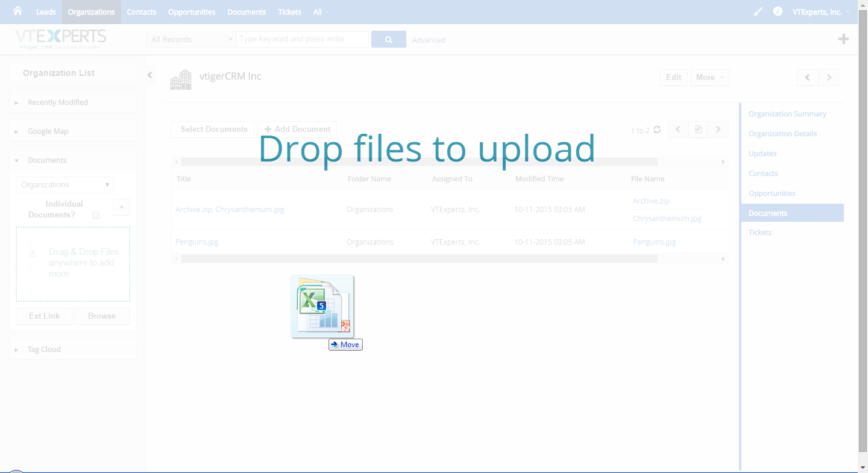Click the upload icon in drop zone
The height and width of the screenshot is (473, 868).
pos(33,254)
